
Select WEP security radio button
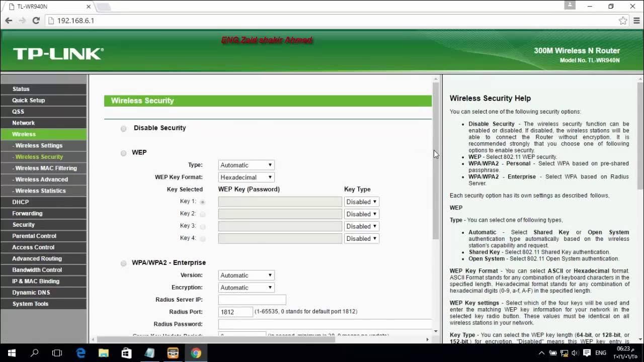pos(124,153)
